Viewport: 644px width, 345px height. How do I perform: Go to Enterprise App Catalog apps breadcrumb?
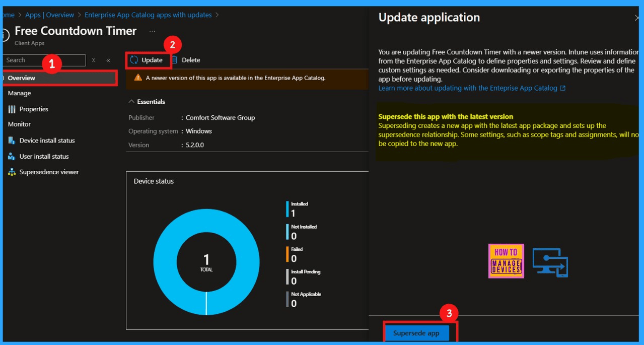point(148,15)
